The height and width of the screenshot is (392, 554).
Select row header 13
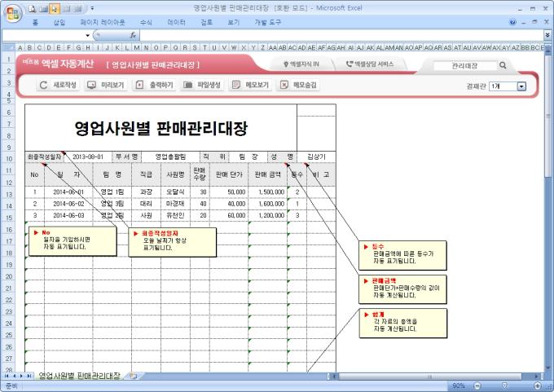[x=9, y=194]
